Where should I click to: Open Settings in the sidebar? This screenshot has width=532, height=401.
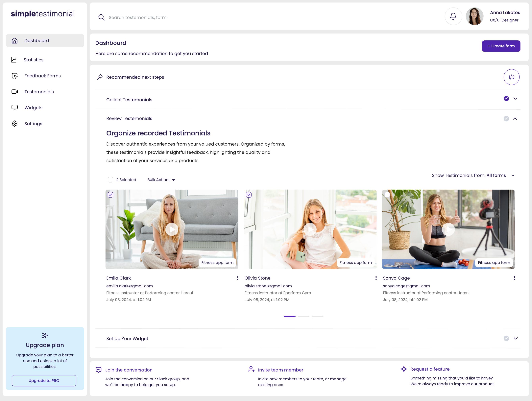point(33,124)
